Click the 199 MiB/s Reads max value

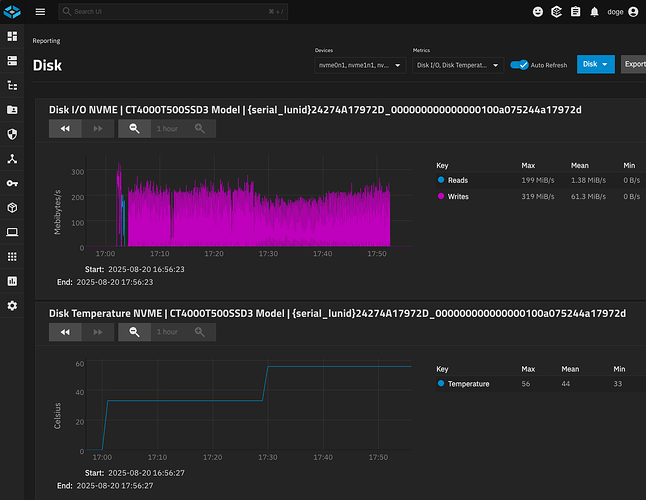click(x=538, y=180)
